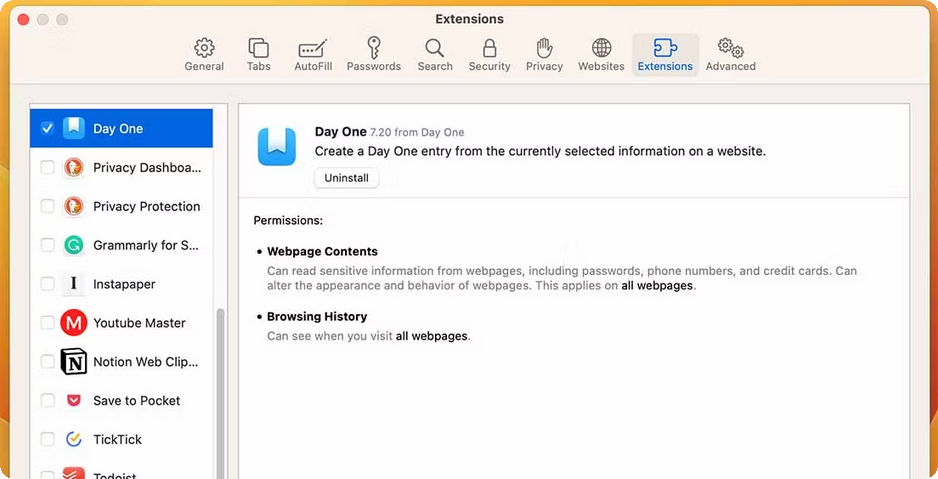Select the Instapaper list row label

(x=124, y=284)
